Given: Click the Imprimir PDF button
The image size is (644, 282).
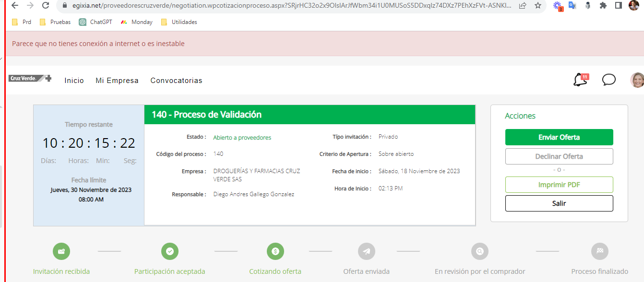Looking at the screenshot, I should [559, 185].
